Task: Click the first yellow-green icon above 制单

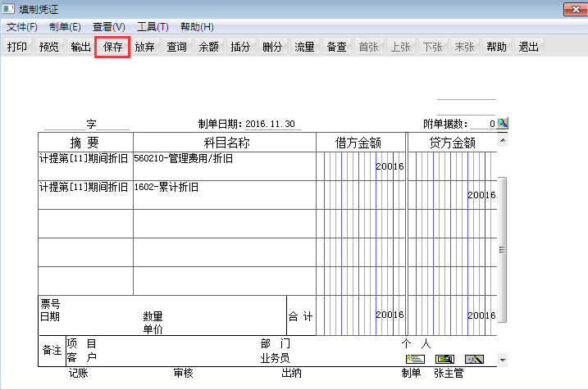Action: tap(415, 359)
